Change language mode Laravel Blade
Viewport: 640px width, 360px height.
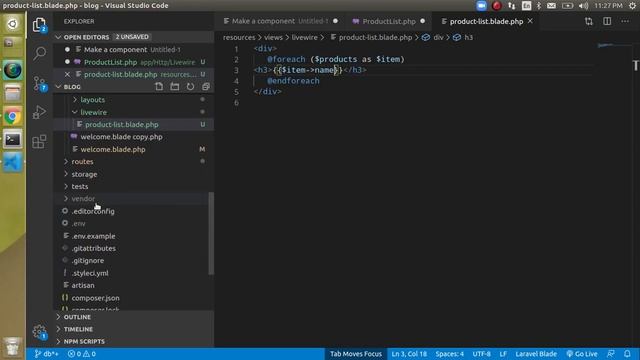click(536, 354)
